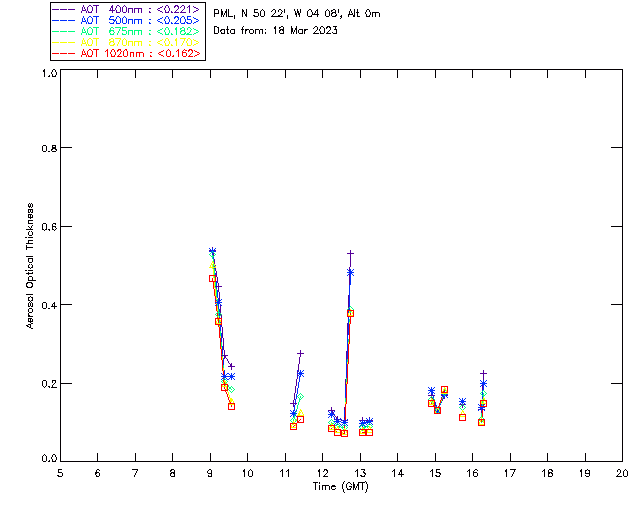Click the 1.0 tick label on y-axis

48,74
